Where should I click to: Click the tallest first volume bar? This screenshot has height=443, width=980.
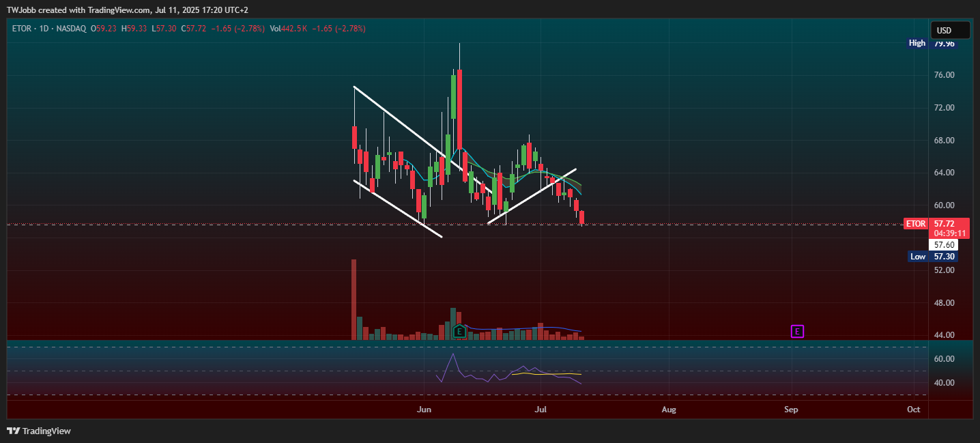coord(354,300)
